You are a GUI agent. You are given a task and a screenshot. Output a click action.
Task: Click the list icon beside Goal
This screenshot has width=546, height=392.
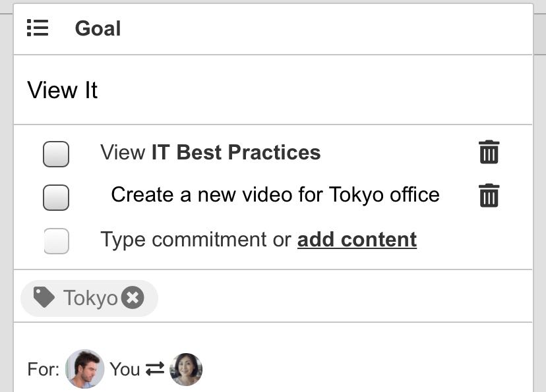(38, 28)
